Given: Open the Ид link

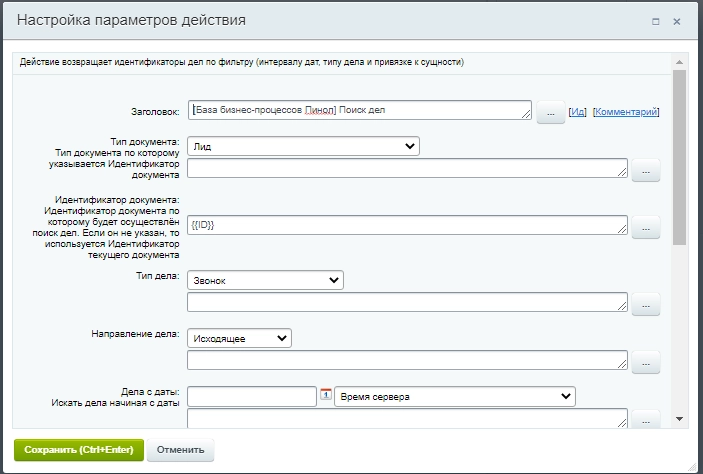Looking at the screenshot, I should tap(577, 112).
